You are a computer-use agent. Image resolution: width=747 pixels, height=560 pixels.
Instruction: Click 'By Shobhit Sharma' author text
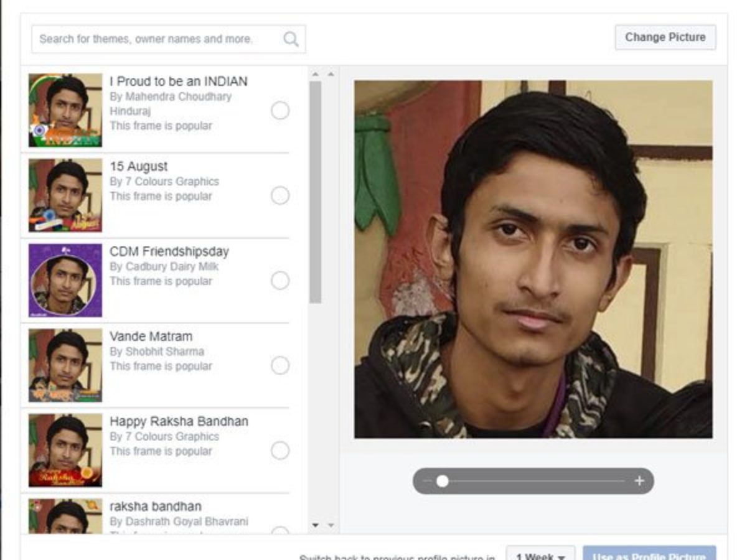point(157,352)
